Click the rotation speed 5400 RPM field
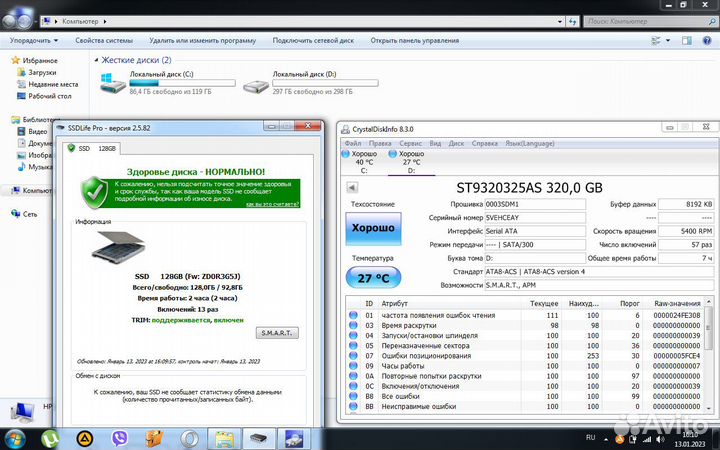This screenshot has width=720, height=450. pos(686,231)
